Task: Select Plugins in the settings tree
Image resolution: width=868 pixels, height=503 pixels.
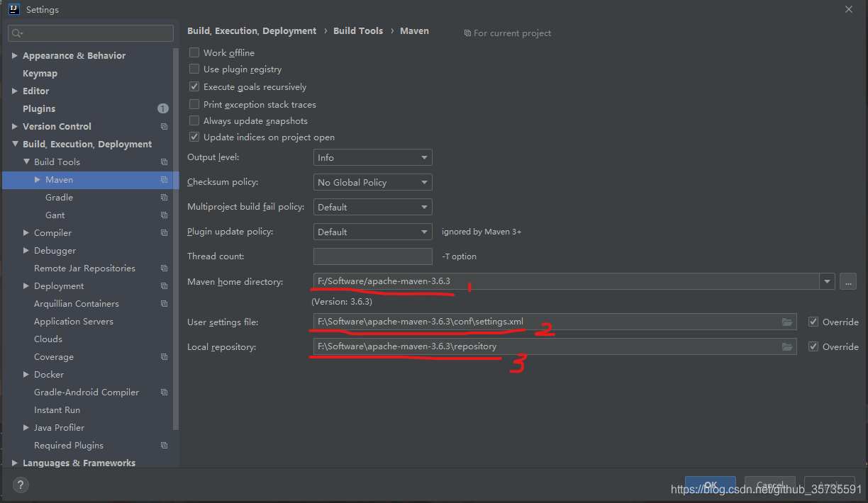Action: pyautogui.click(x=39, y=108)
